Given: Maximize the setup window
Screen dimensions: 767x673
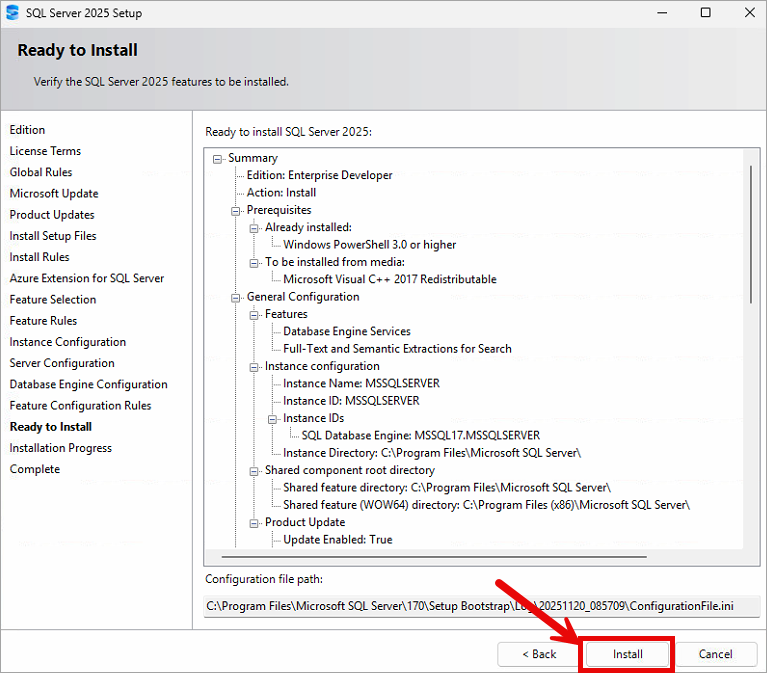Looking at the screenshot, I should pos(705,13).
